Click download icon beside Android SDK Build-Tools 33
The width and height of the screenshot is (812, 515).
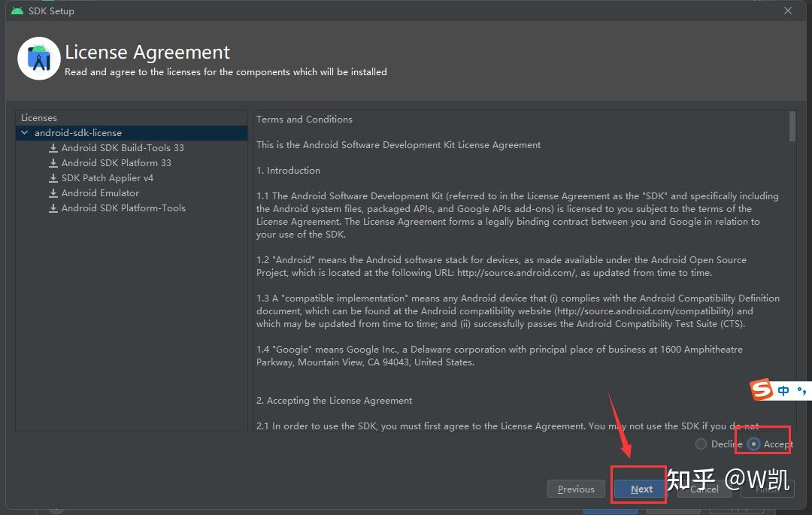click(53, 148)
